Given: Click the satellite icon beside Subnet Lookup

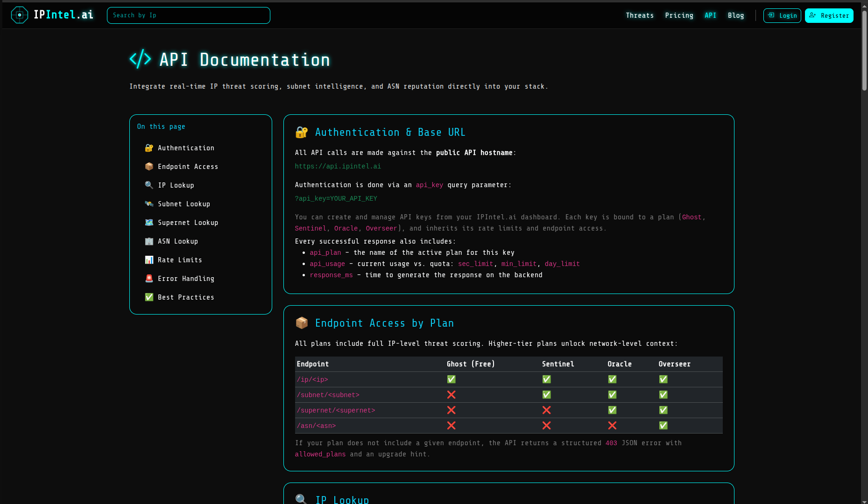Looking at the screenshot, I should pyautogui.click(x=149, y=204).
